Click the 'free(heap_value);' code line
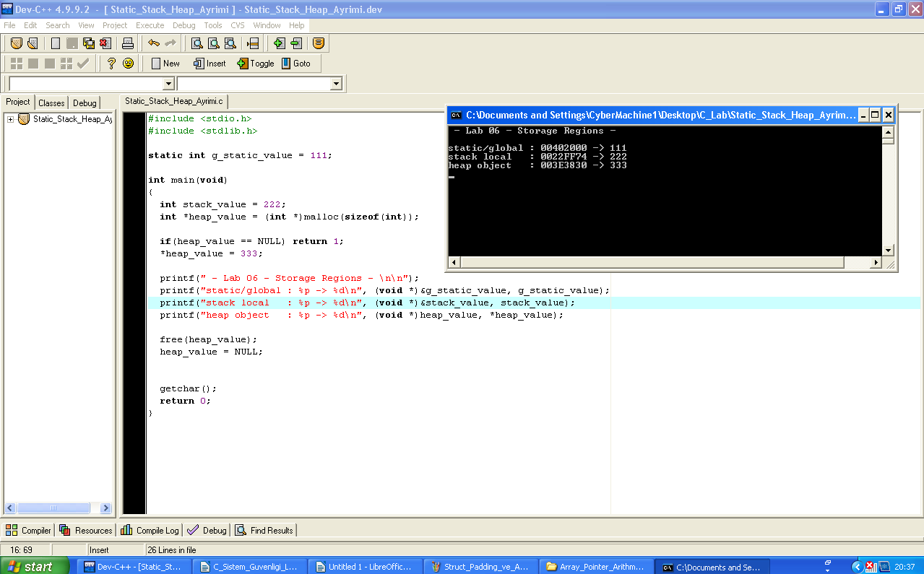Viewport: 924px width, 574px height. [x=209, y=339]
